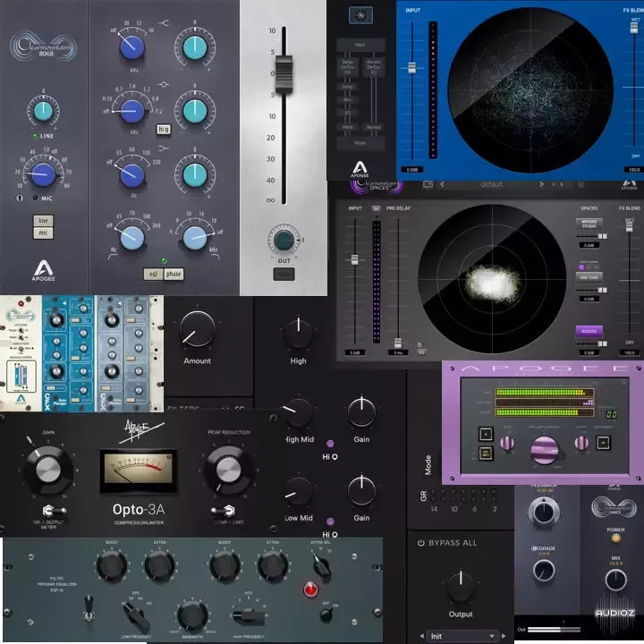Click the Mix knob in the delay panel
The height and width of the screenshot is (644, 644).
(615, 580)
